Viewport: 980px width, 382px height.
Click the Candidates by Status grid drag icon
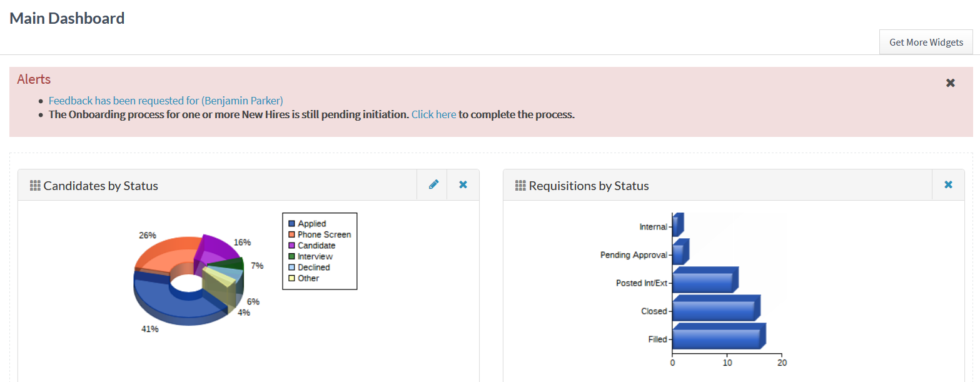(35, 186)
